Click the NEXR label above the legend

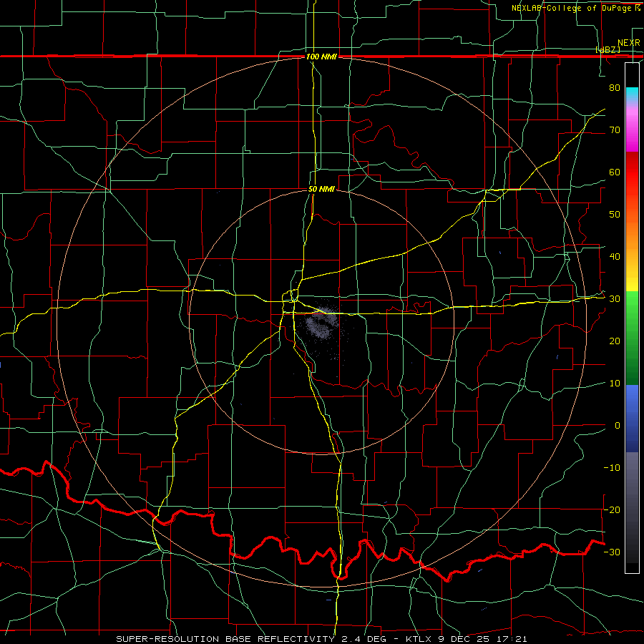tap(628, 43)
